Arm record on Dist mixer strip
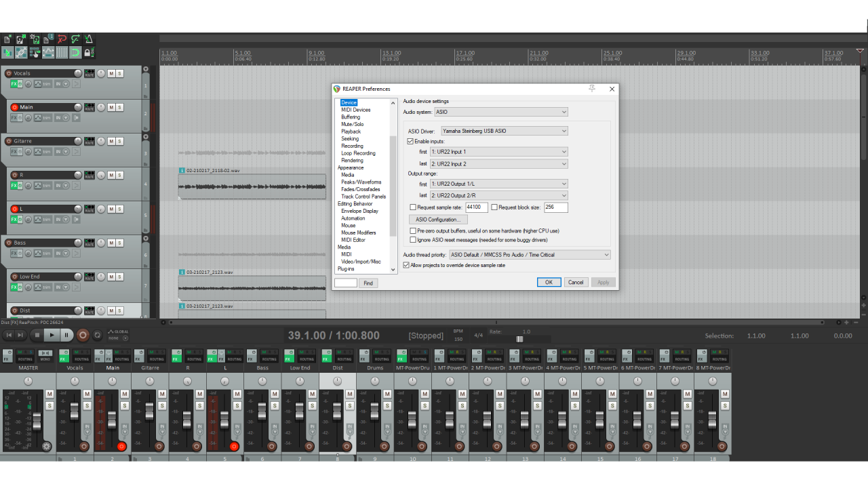The width and height of the screenshot is (868, 488). [347, 446]
